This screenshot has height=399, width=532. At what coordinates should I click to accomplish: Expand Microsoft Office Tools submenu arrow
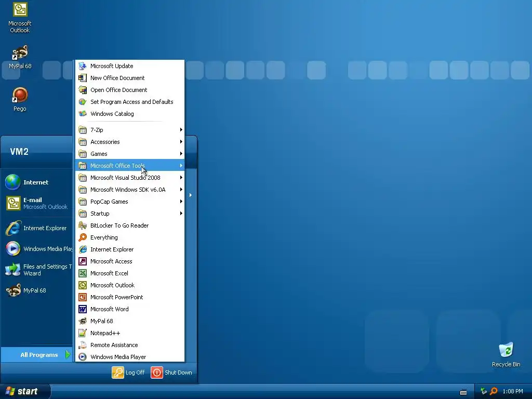[181, 166]
